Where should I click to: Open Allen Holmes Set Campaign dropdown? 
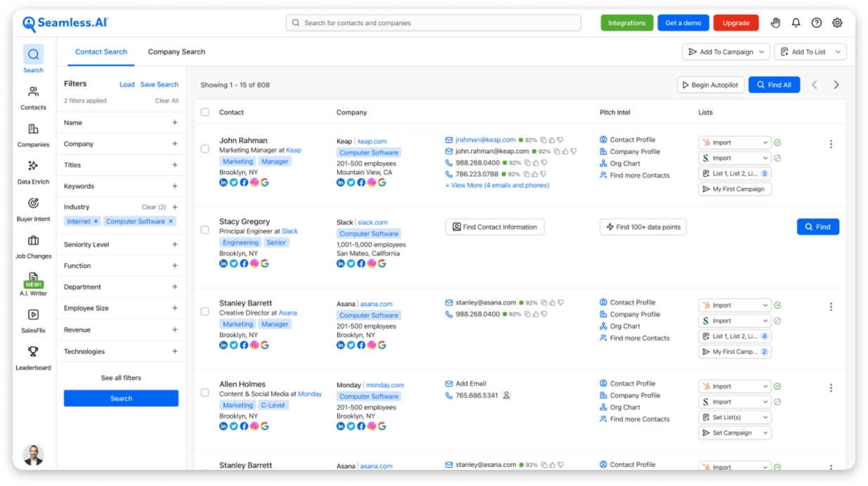735,433
